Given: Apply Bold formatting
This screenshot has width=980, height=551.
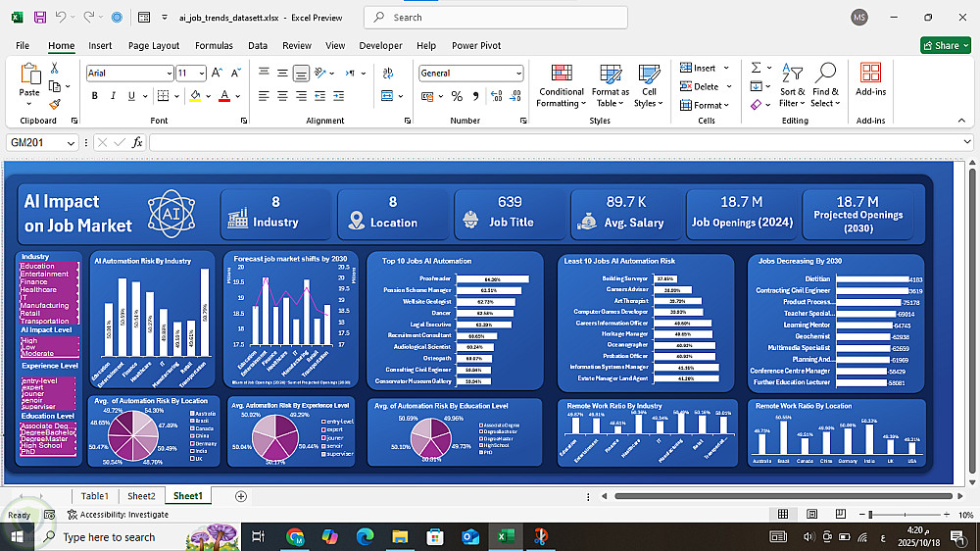Looking at the screenshot, I should 94,96.
